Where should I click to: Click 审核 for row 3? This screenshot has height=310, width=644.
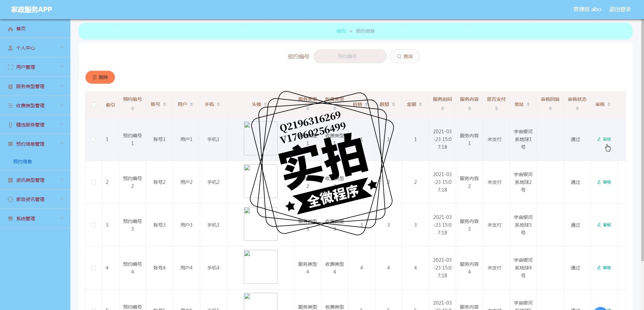pyautogui.click(x=604, y=225)
